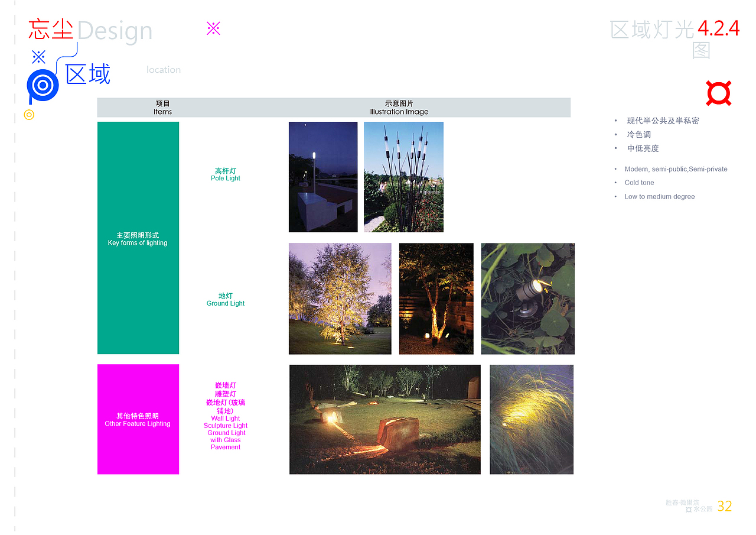Image resolution: width=756 pixels, height=535 pixels.
Task: Open the glowing stone sculpture lawn photo
Action: 385,419
